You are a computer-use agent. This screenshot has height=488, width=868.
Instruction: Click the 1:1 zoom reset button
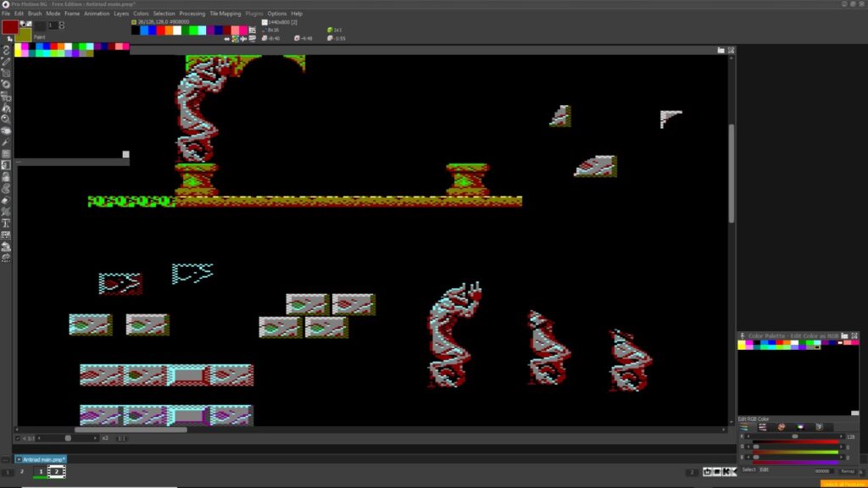(122, 438)
